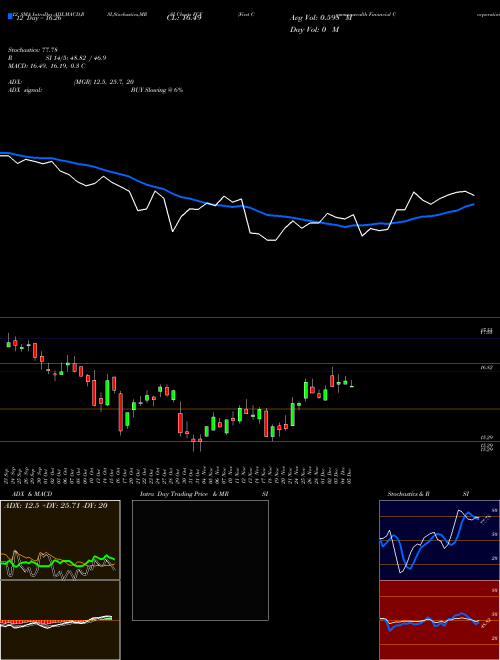Click the 'Avg Vol: 0.598 M' label
This screenshot has height=660, width=500.
click(321, 18)
